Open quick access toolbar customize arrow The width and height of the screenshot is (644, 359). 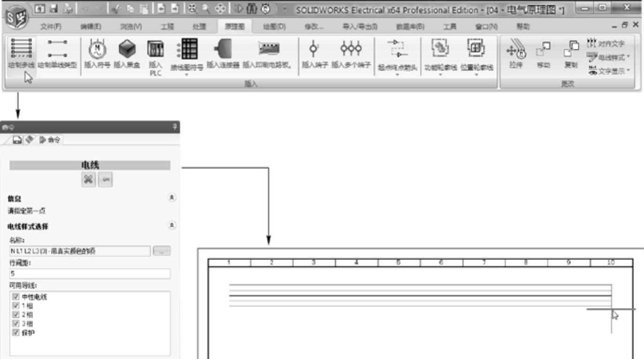pos(285,8)
